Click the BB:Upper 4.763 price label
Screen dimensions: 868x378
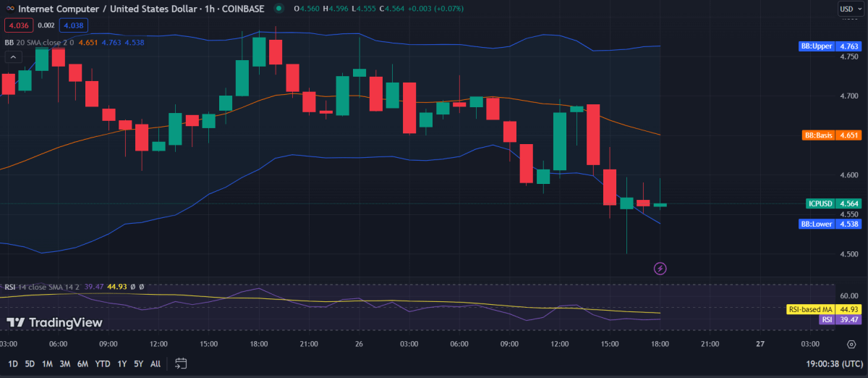point(831,46)
